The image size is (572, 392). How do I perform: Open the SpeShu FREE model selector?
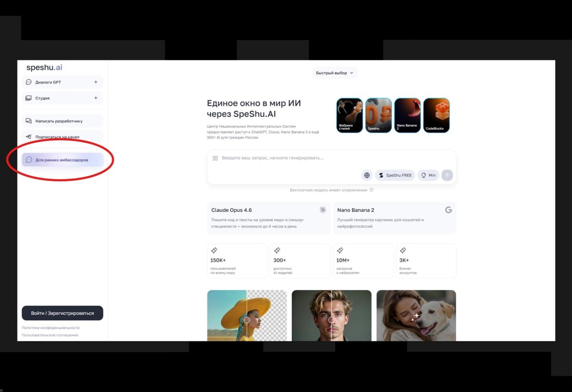(395, 175)
